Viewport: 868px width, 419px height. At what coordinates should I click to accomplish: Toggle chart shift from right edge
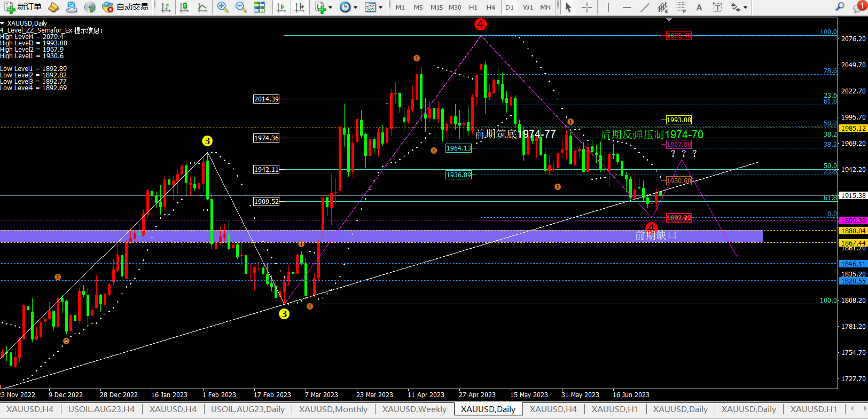click(x=299, y=7)
